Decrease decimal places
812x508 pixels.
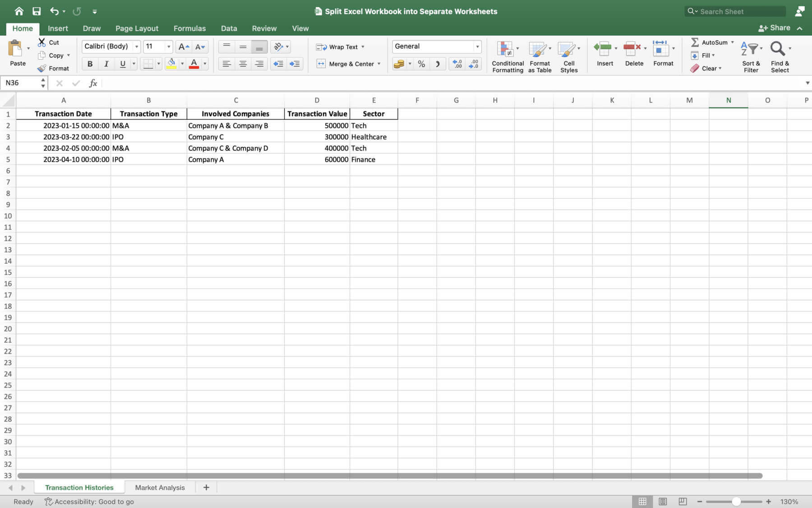pos(474,64)
